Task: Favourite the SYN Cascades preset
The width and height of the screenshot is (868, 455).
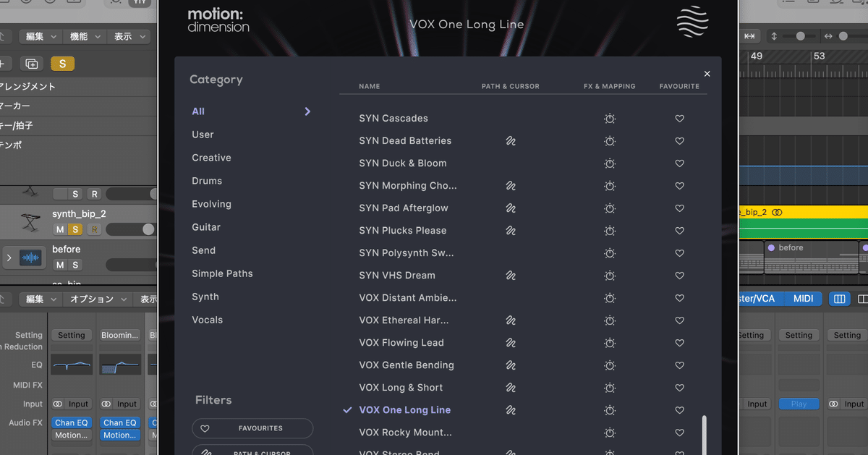Action: point(679,119)
